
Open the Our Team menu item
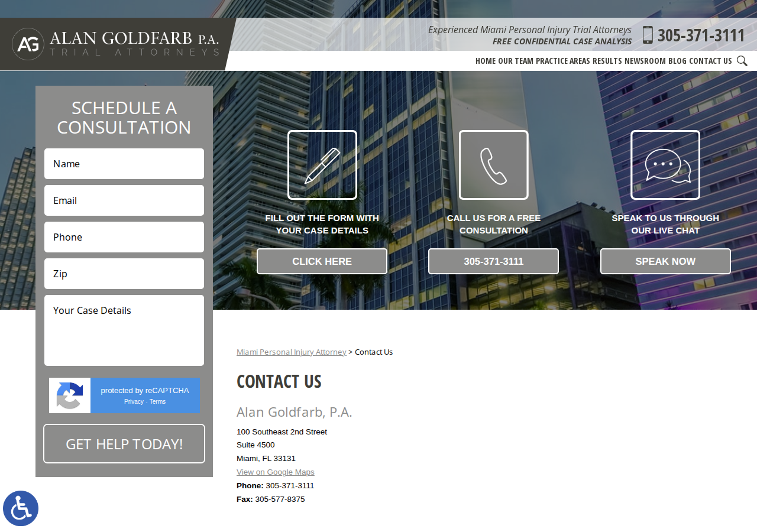pos(516,61)
